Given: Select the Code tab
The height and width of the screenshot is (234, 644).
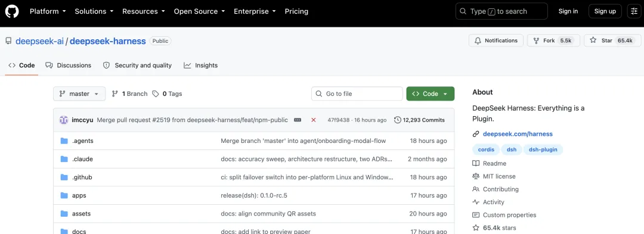Looking at the screenshot, I should coord(22,65).
